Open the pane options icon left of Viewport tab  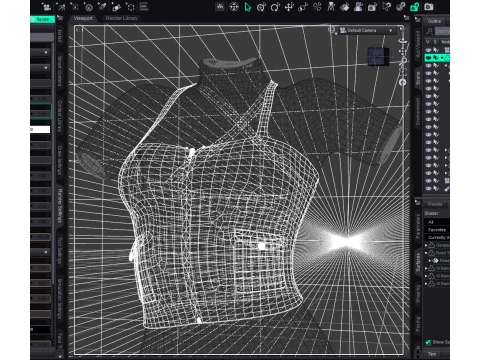point(60,18)
